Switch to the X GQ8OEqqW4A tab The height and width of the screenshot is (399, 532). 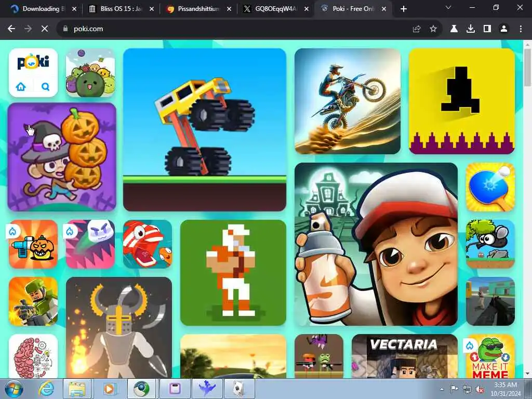tap(276, 9)
